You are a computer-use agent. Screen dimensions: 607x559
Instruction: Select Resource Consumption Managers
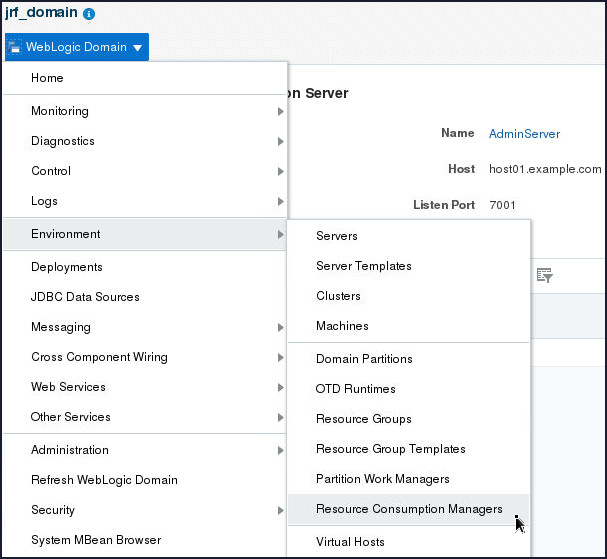click(x=409, y=509)
